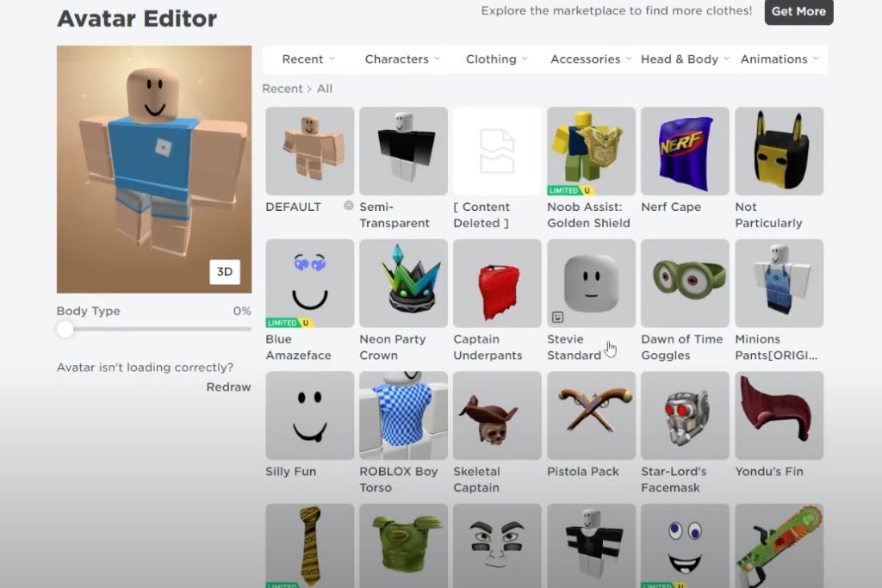Choose the Dawn of Time Goggles
Image resolution: width=882 pixels, height=588 pixels.
(685, 283)
